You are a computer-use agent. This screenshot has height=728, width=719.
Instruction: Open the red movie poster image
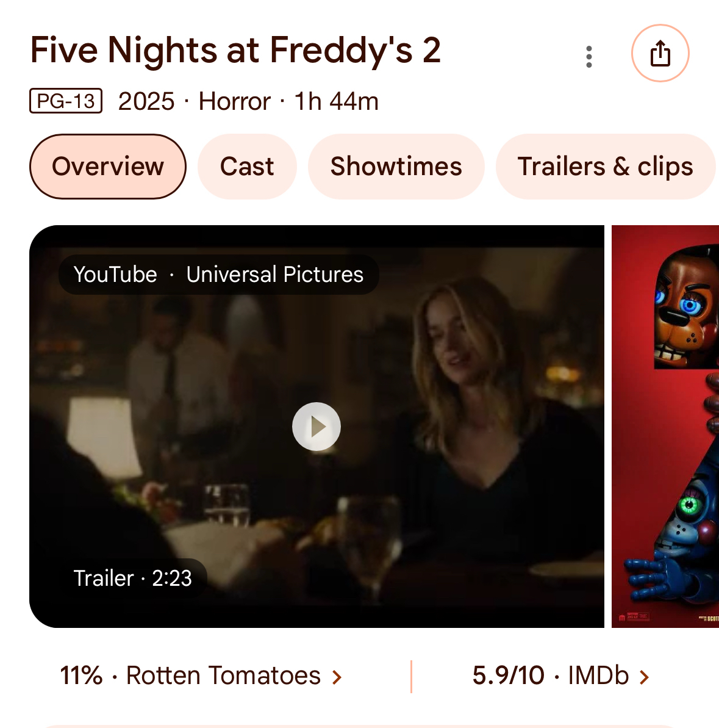click(665, 426)
